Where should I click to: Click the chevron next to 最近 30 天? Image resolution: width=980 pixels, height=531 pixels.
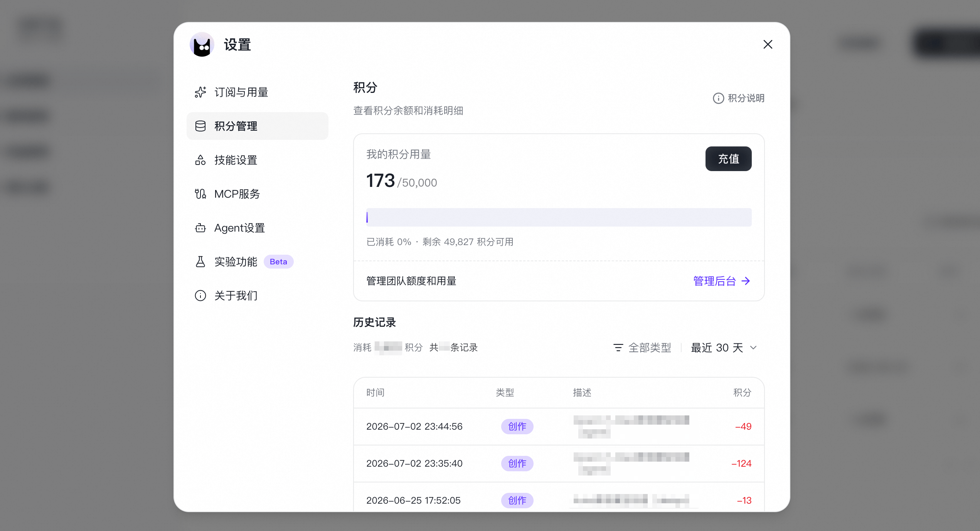(753, 348)
